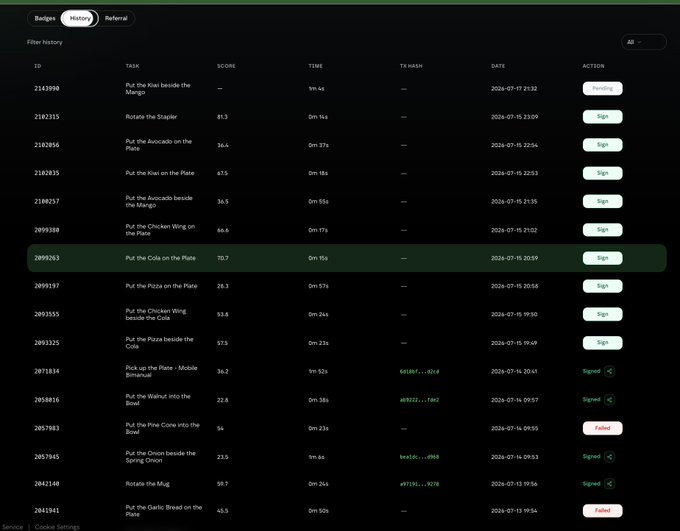Open tx hash bea1dc...d968
680x531 pixels.
pos(419,457)
